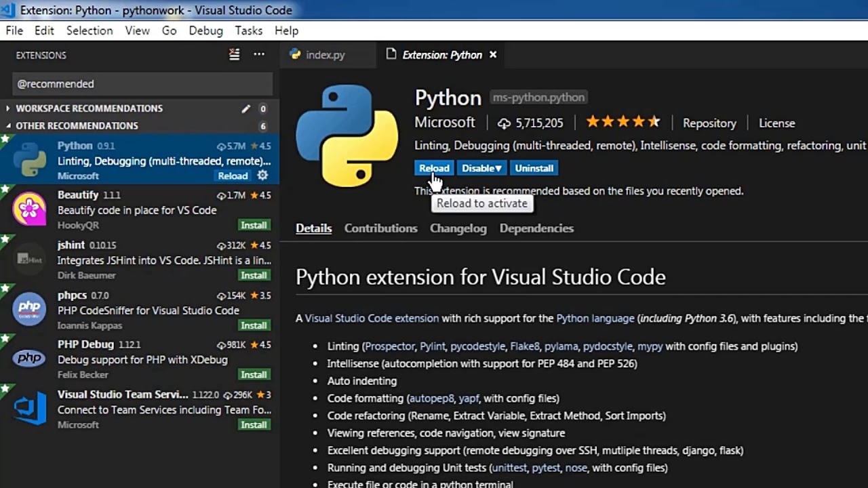Open the Debug menu
Screen dimensions: 868x488
(x=205, y=30)
